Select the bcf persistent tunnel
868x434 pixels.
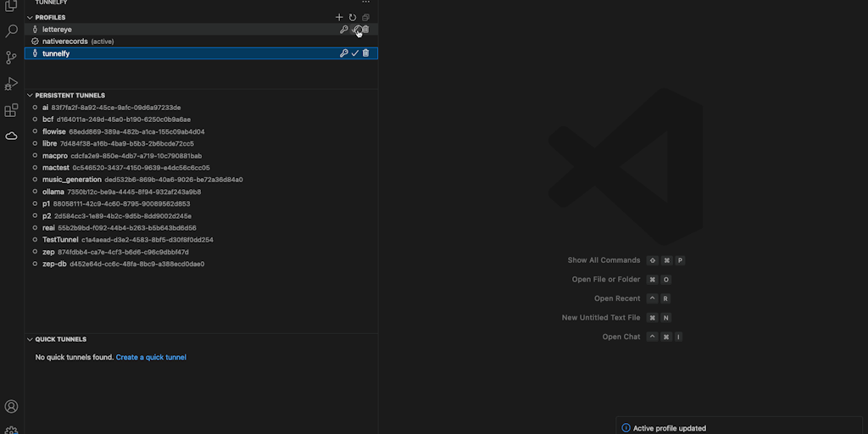pos(202,120)
